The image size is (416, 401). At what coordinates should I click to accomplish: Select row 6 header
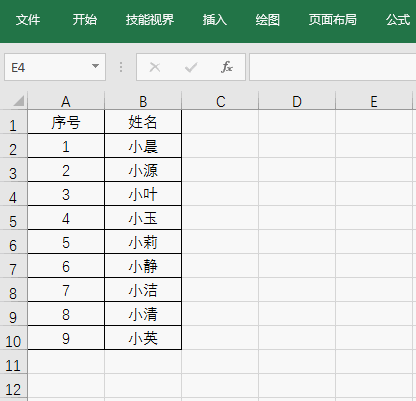(x=13, y=242)
